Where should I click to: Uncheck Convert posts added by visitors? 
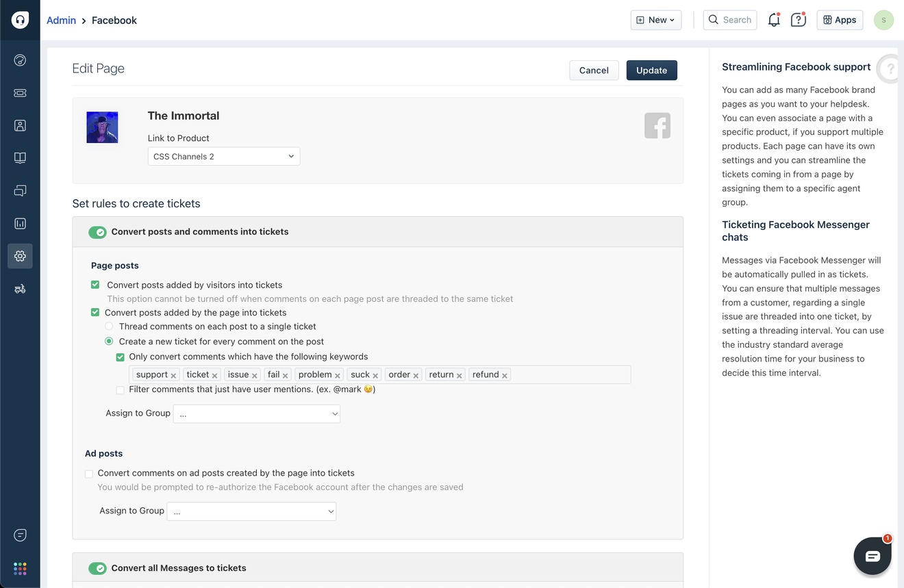coord(95,285)
